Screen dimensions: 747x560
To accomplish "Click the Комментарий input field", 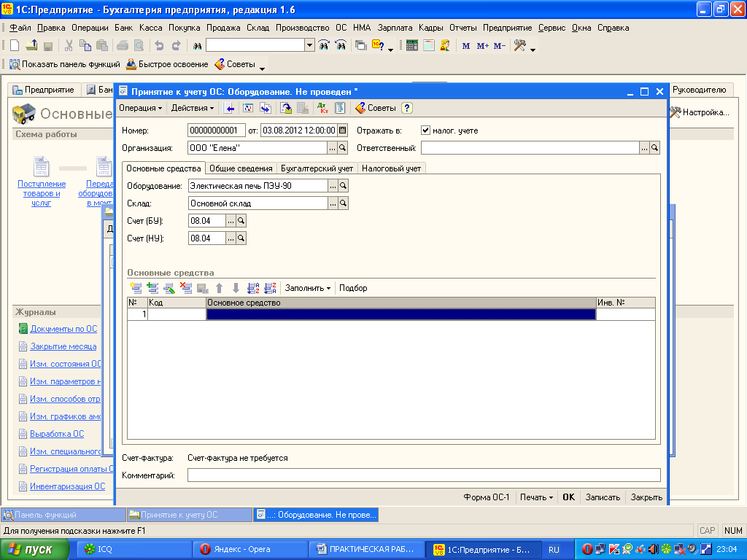I will point(424,475).
